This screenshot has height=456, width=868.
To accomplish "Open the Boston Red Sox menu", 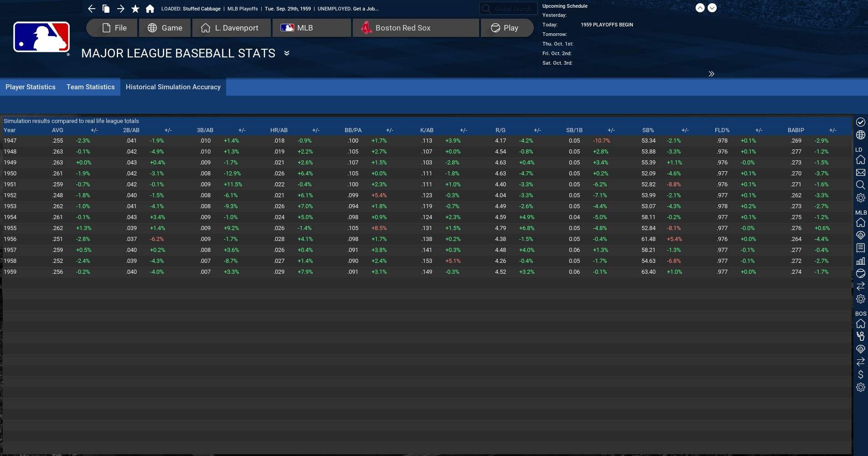I will tap(415, 28).
